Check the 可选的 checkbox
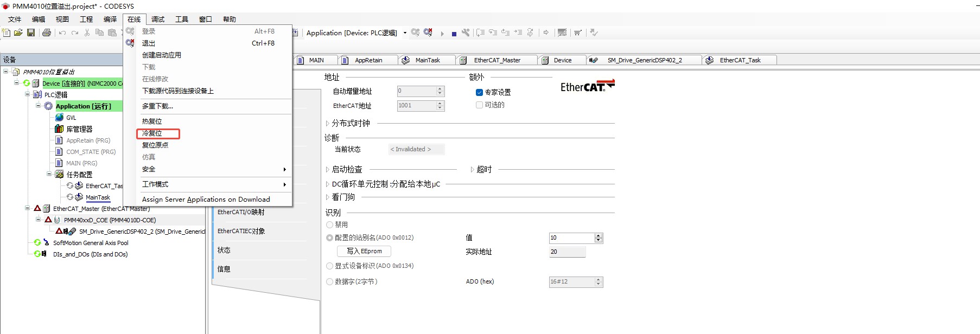 tap(479, 105)
